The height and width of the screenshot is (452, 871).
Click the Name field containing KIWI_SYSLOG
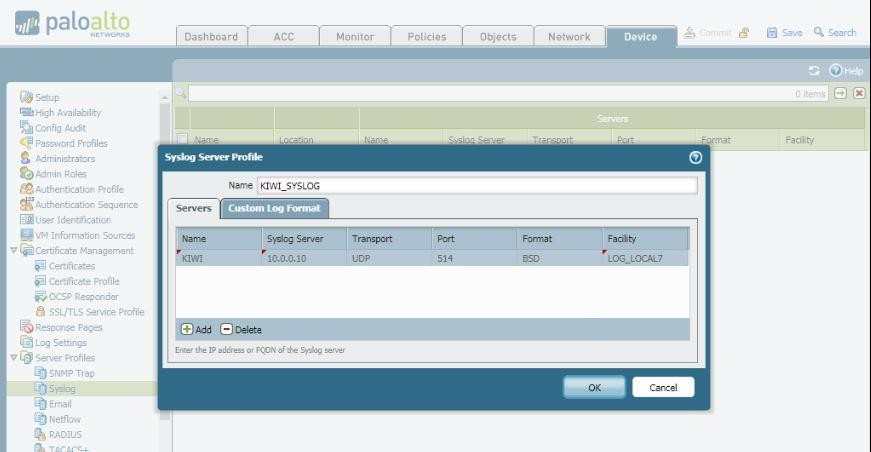click(475, 185)
